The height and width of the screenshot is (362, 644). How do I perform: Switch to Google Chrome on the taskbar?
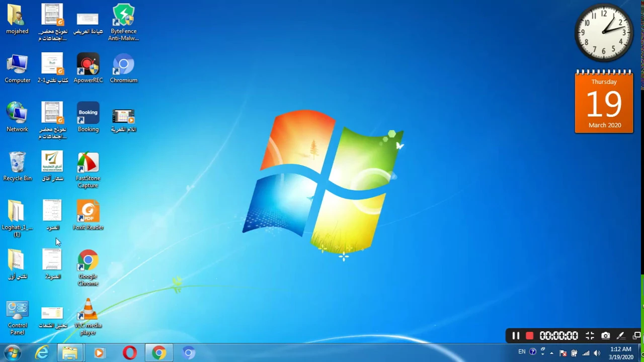click(159, 353)
